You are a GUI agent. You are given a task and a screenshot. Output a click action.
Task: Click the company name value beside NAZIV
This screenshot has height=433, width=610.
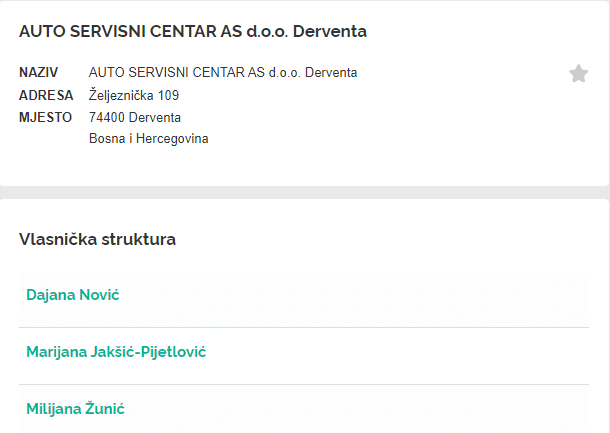point(223,73)
